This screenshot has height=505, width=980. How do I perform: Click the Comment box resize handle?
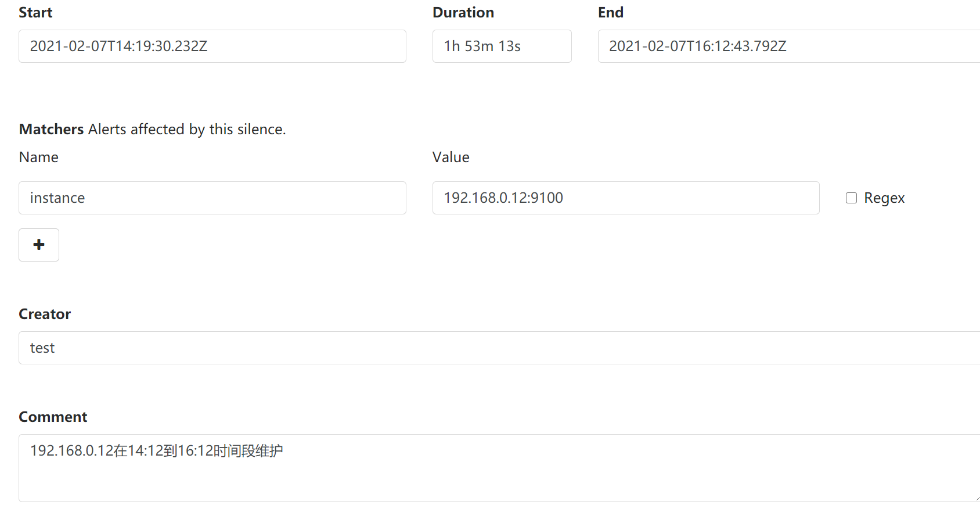[x=977, y=499]
